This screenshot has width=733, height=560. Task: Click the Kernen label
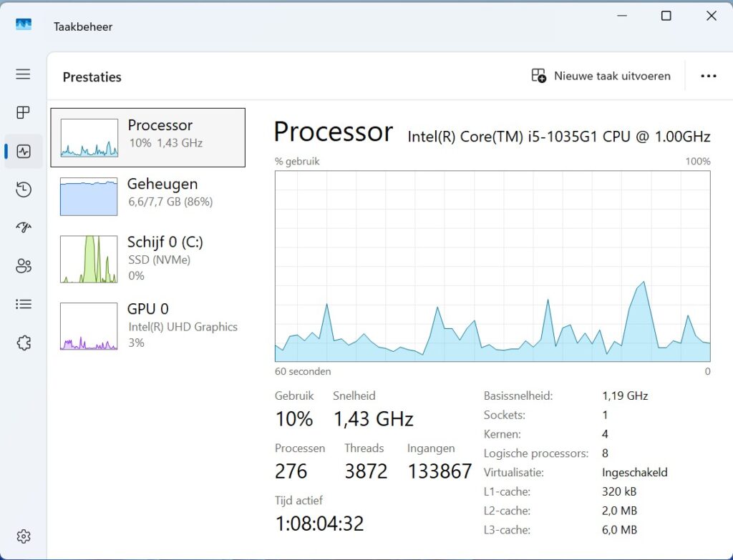tap(503, 434)
